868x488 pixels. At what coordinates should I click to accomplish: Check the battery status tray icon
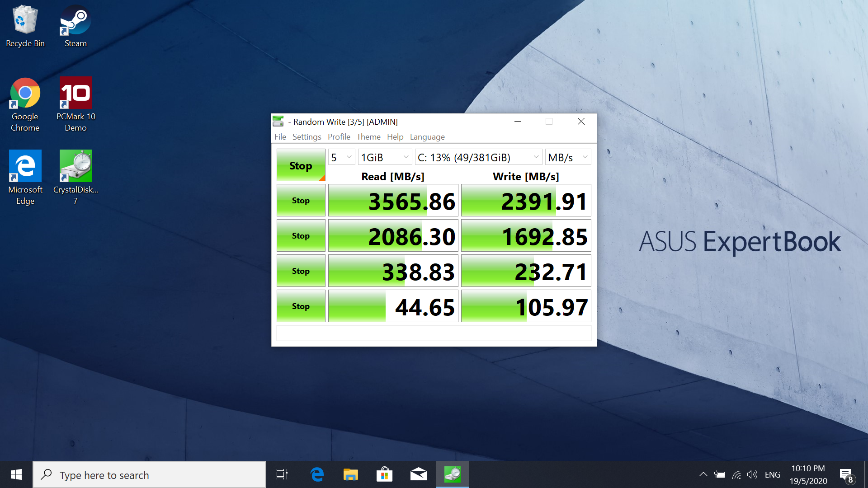click(719, 474)
